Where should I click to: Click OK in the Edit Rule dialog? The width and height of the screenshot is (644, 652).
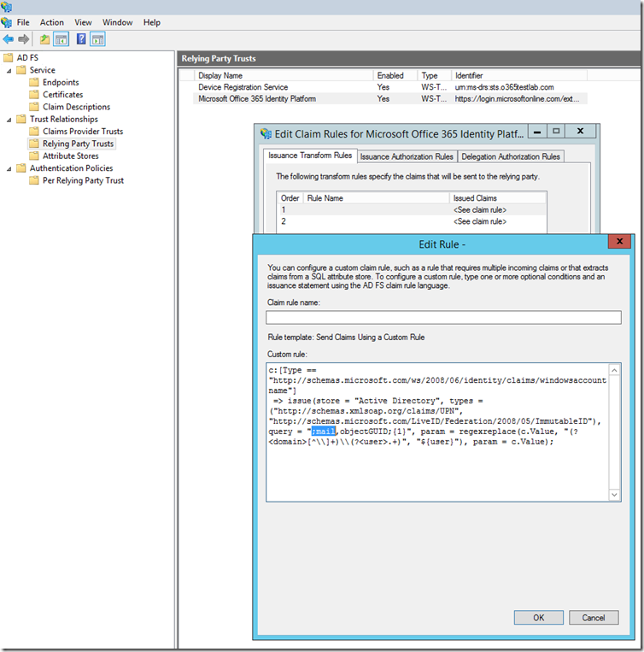(538, 618)
